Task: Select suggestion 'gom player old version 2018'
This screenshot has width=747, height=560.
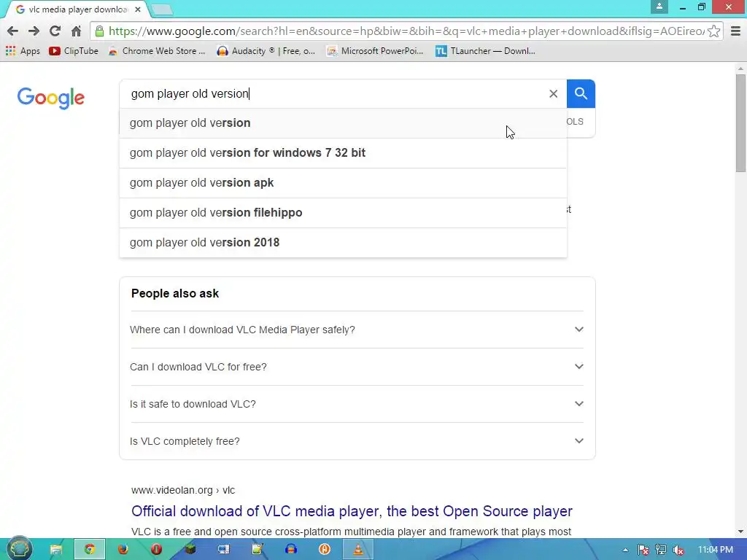Action: click(x=343, y=242)
